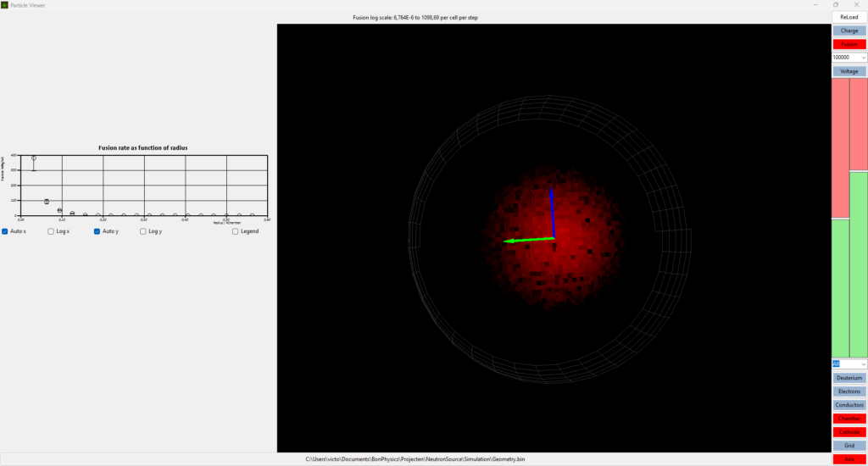Show Deuterium particles

point(849,378)
